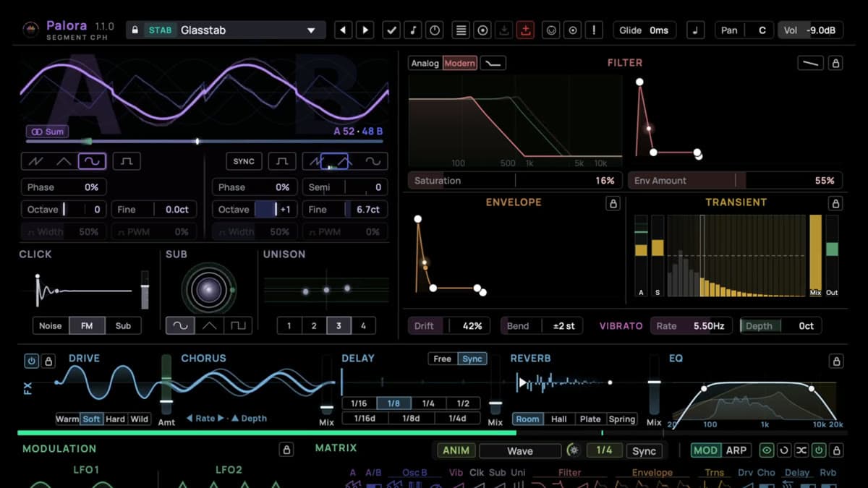Click the Vibrato Rate 5.50Hz field
The height and width of the screenshot is (488, 868).
pyautogui.click(x=692, y=326)
